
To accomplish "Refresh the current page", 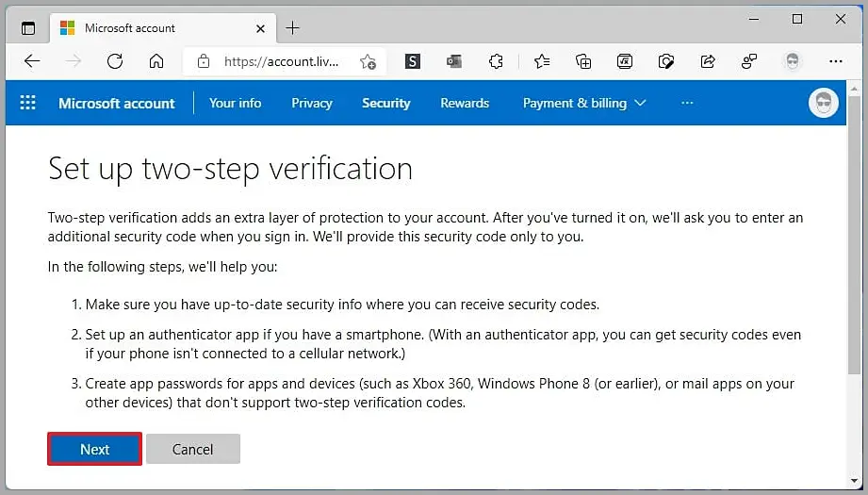I will pos(115,61).
